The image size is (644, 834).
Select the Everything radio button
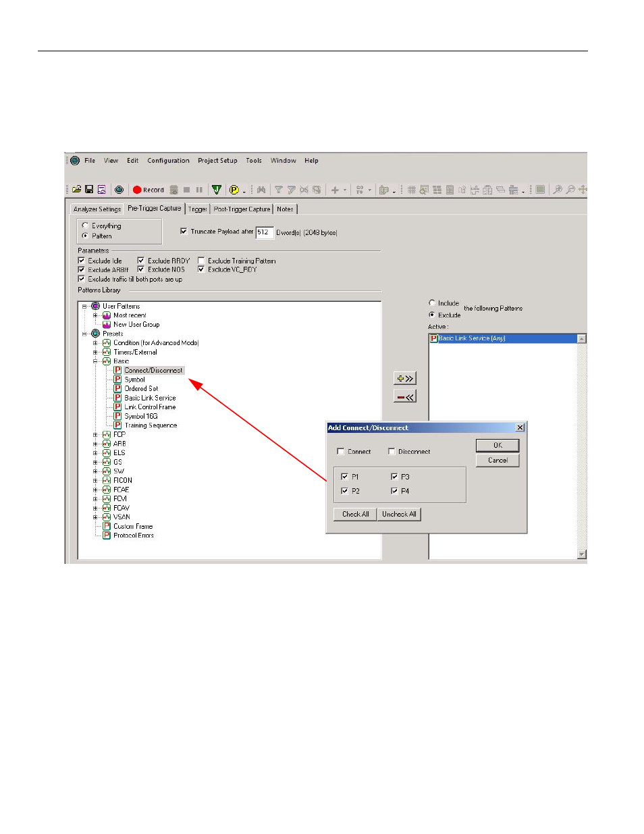[85, 226]
